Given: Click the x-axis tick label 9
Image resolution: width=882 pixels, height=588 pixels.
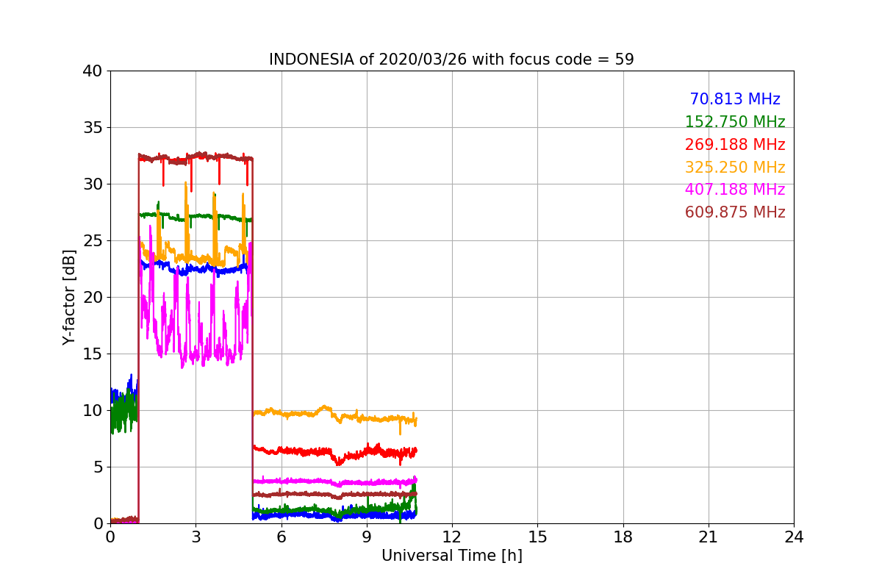Looking at the screenshot, I should 367,537.
